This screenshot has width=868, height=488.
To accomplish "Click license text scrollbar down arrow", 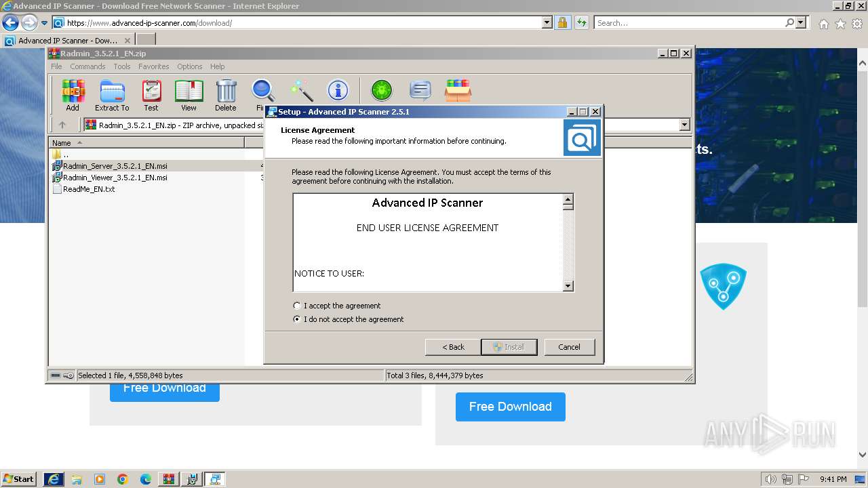I will pyautogui.click(x=568, y=286).
